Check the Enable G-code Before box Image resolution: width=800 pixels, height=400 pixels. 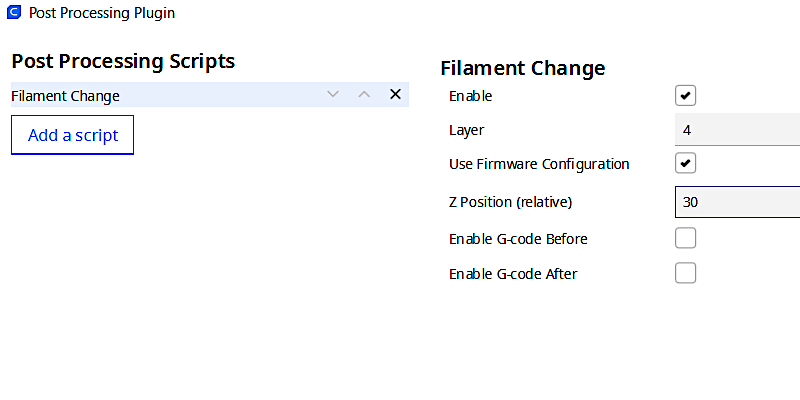coord(685,238)
